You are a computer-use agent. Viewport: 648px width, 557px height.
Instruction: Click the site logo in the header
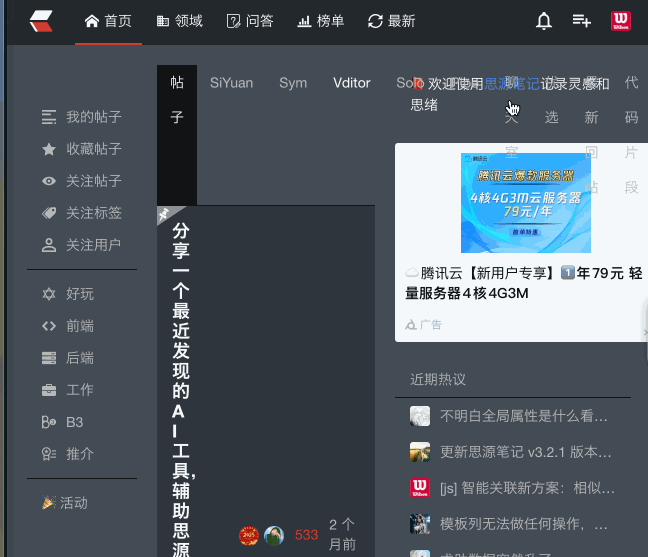[x=41, y=21]
